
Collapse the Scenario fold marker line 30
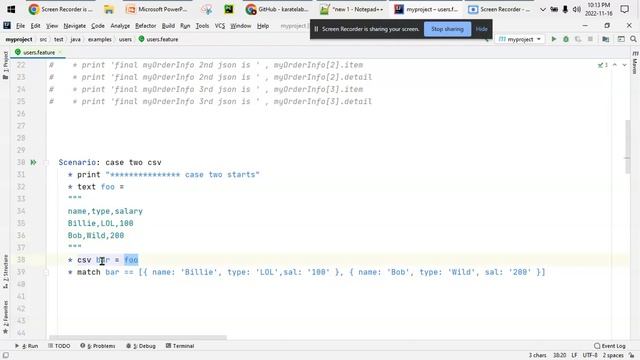46,162
